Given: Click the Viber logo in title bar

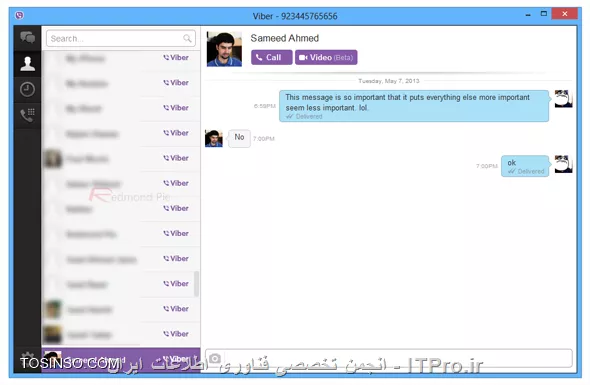Looking at the screenshot, I should click(19, 15).
